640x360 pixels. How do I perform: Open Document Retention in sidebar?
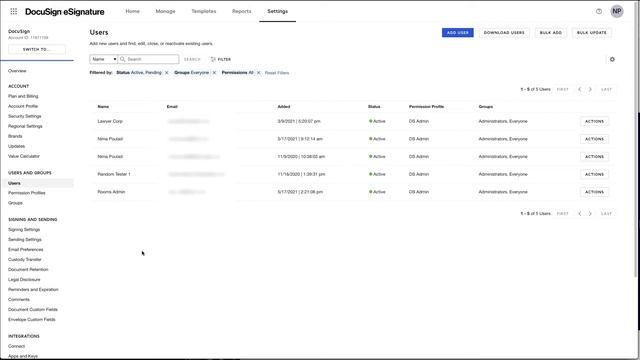(x=28, y=270)
